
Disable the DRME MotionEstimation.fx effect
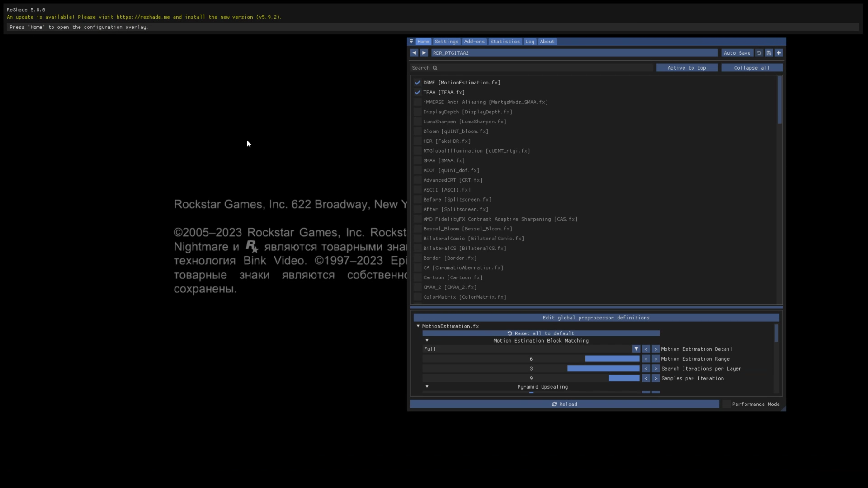point(418,83)
